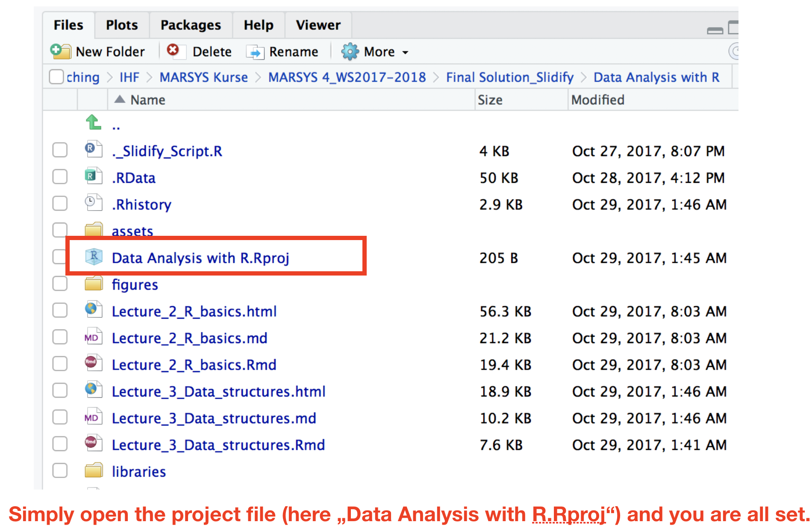Sort files using the Name column arrow
Viewport: 812px width, 528px height.
point(120,100)
